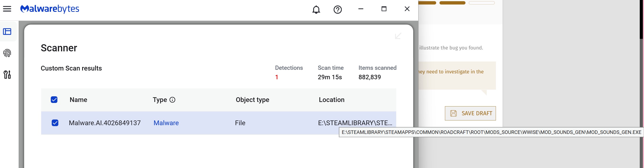This screenshot has width=644, height=168.
Task: Click the scan time value 29m 15s
Action: coord(329,77)
